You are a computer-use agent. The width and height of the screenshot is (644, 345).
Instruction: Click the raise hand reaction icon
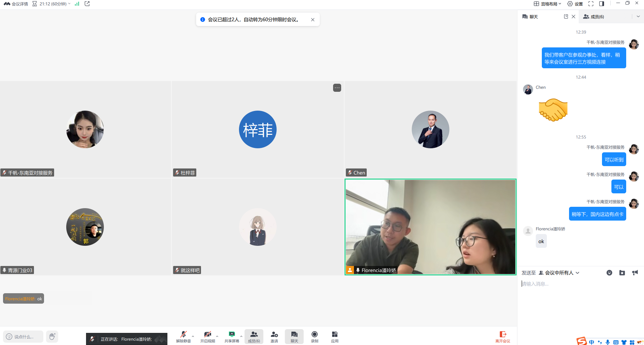[x=52, y=336]
